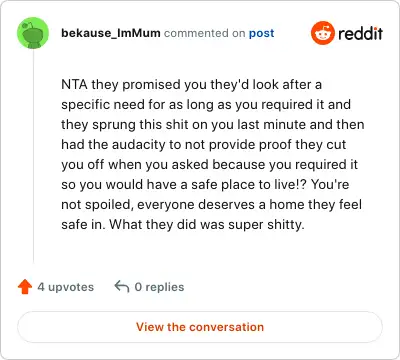Viewport: 400px width, 360px height.
Task: Click the reply arrow icon
Action: point(122,286)
